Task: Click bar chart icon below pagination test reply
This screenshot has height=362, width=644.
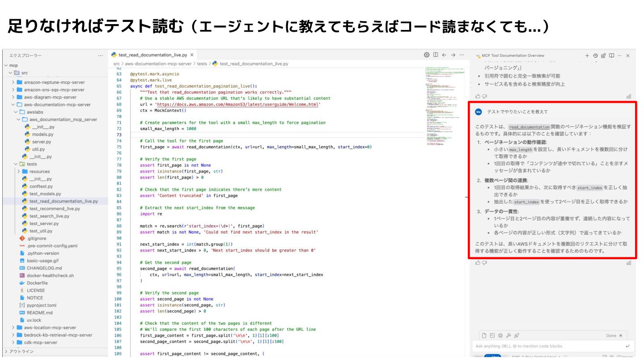Action: 629,263
